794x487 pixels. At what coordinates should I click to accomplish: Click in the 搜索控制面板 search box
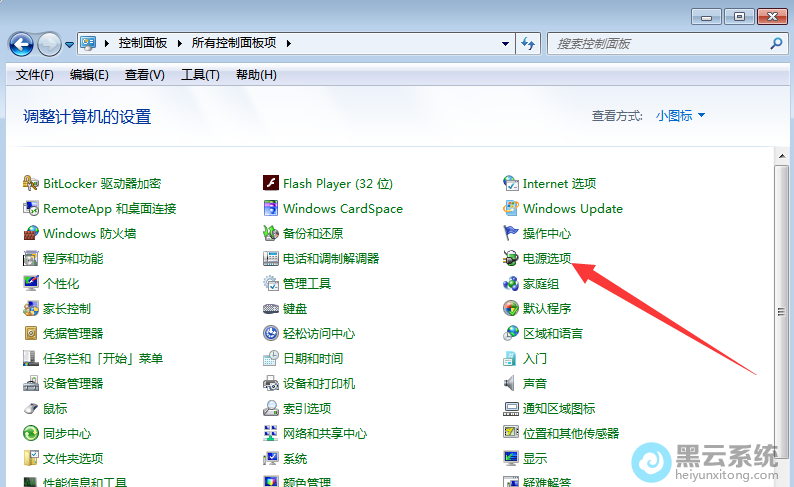(x=660, y=44)
